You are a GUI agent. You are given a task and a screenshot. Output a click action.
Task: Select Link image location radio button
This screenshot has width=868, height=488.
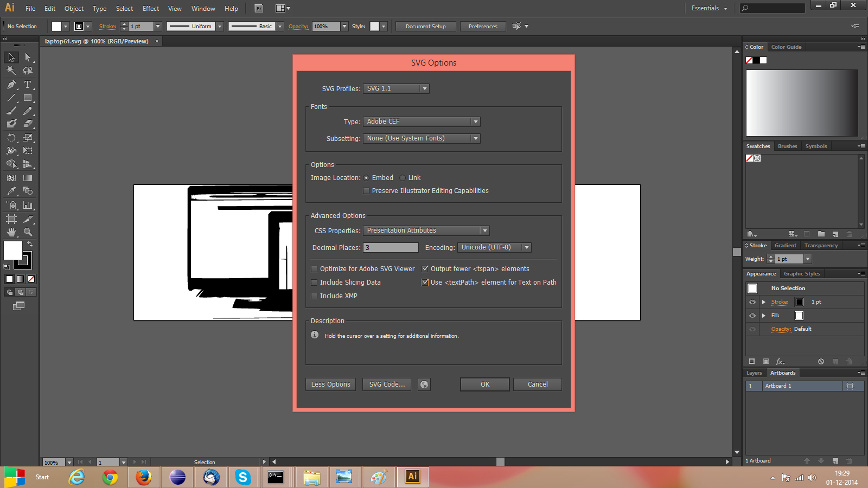point(403,178)
